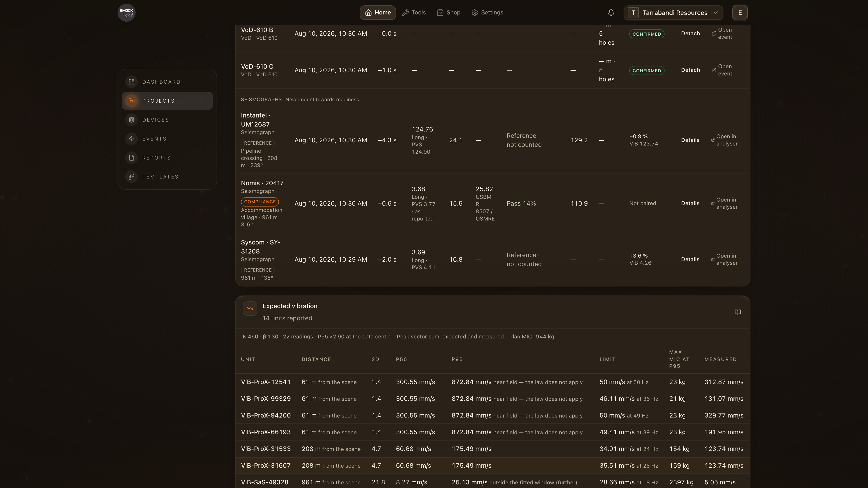Detach the VoD-610 B device
Viewport: 868px width, 488px height.
[x=690, y=33]
